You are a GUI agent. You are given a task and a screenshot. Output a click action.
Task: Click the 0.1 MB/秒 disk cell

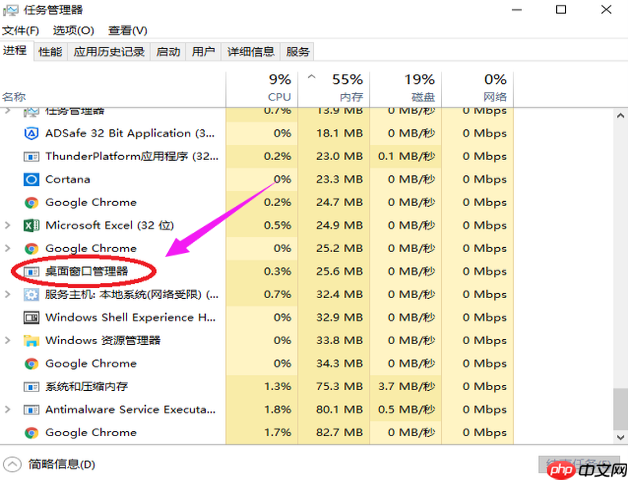(406, 156)
